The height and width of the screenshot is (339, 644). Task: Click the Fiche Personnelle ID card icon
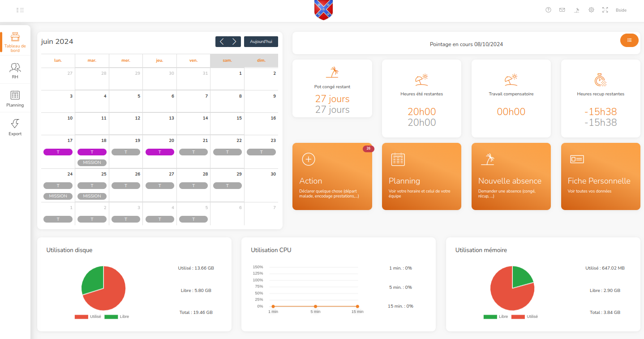click(576, 159)
